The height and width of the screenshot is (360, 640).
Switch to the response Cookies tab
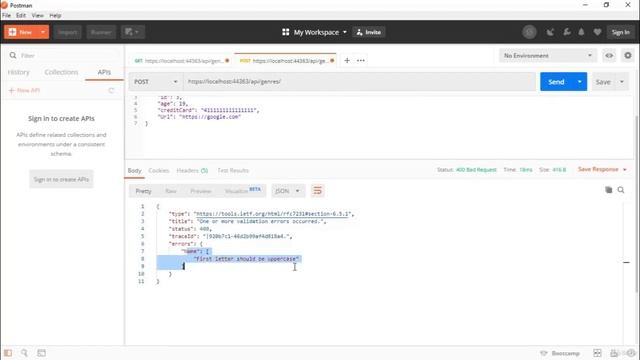pos(159,171)
